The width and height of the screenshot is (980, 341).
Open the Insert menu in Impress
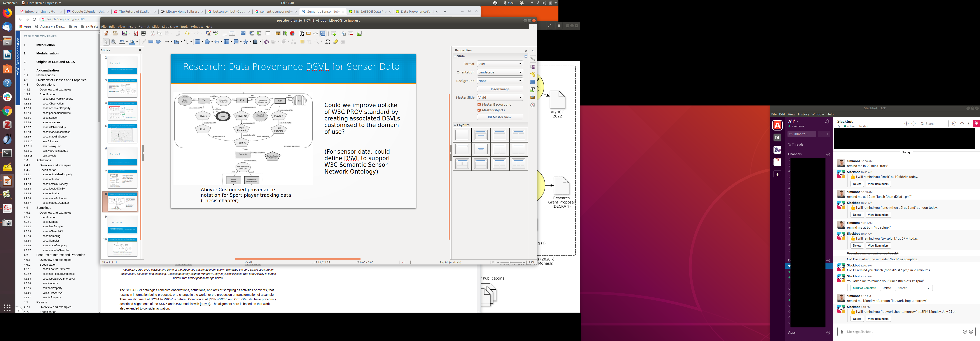point(132,27)
